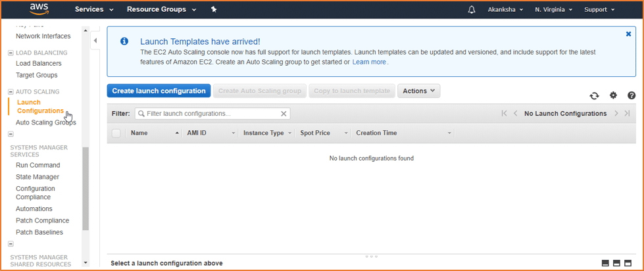Collapse the AUTO SCALING section
The height and width of the screenshot is (271, 644).
coord(11,91)
